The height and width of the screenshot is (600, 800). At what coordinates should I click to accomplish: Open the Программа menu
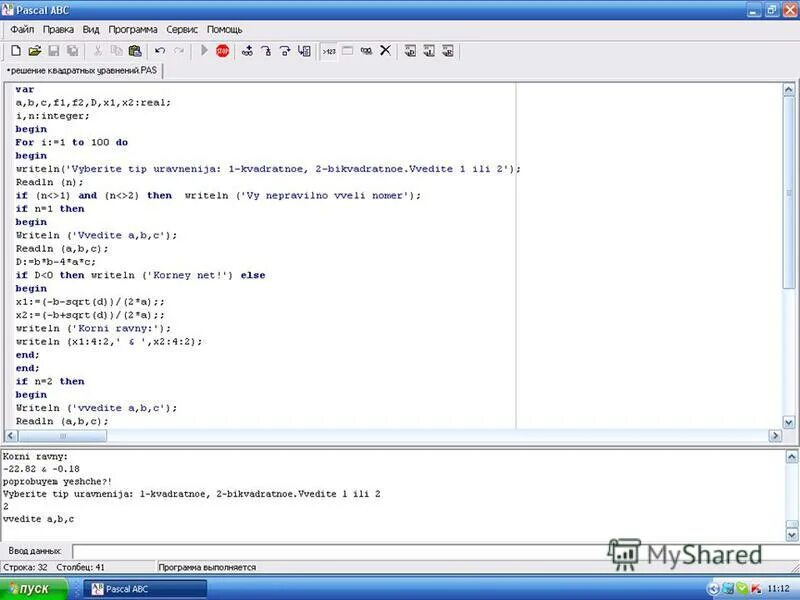(x=133, y=30)
